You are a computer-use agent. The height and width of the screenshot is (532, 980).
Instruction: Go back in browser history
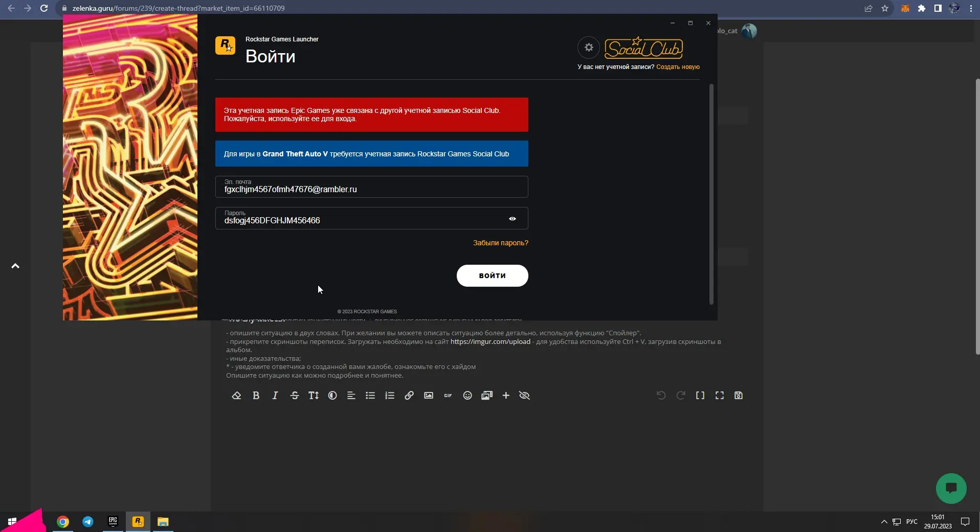click(11, 8)
